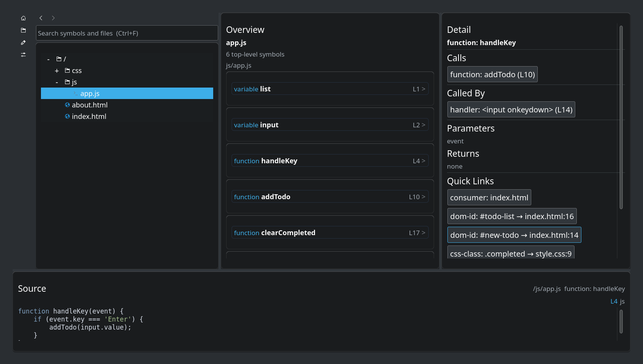The height and width of the screenshot is (364, 643).
Task: Click the globe icon beside about.html
Action: [x=67, y=105]
